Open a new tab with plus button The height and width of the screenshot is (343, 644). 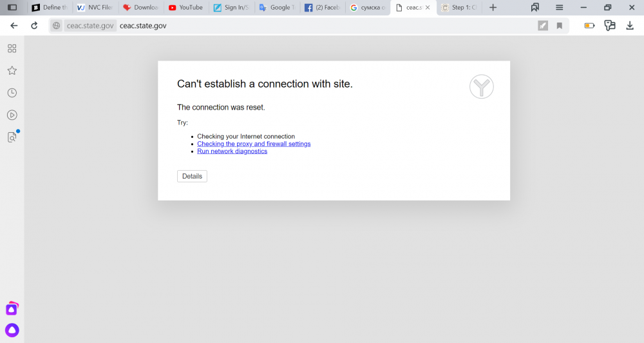click(493, 8)
